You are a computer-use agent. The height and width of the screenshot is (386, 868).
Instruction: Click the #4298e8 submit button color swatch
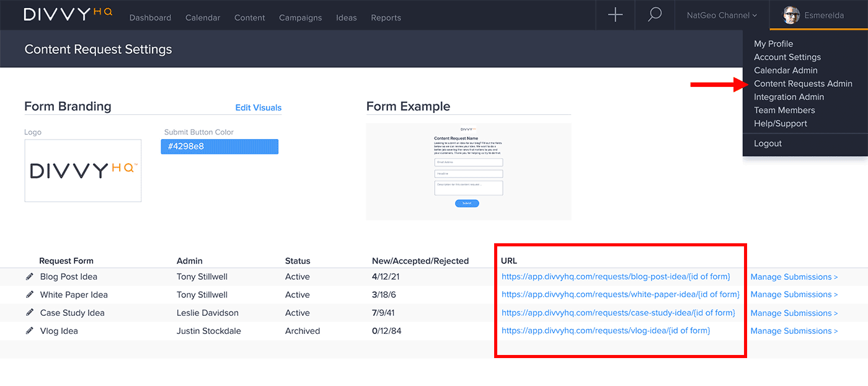pyautogui.click(x=219, y=146)
